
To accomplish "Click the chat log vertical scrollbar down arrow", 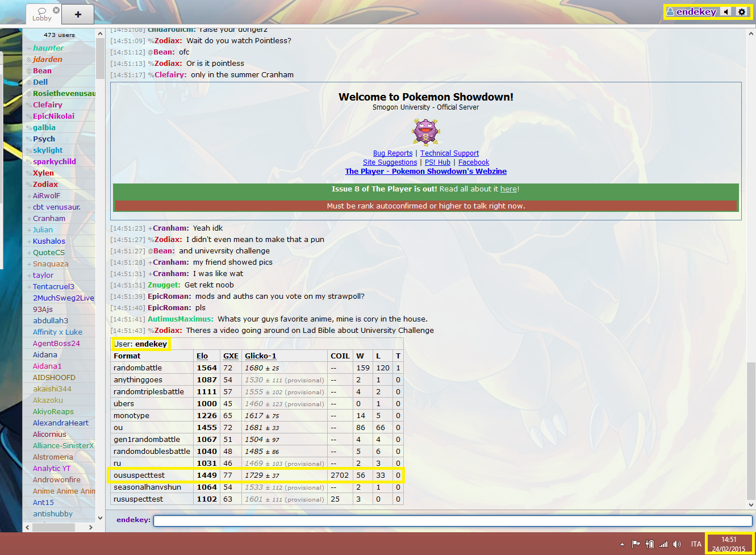I will (x=751, y=504).
